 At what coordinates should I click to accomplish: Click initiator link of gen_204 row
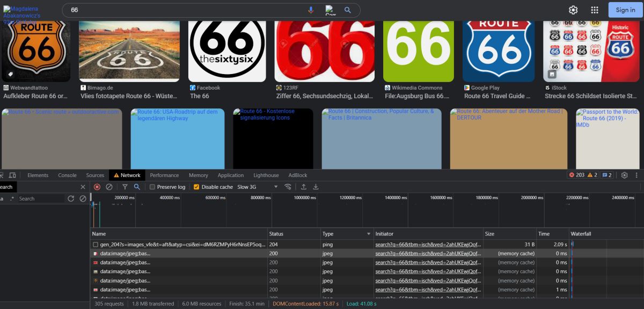point(428,245)
